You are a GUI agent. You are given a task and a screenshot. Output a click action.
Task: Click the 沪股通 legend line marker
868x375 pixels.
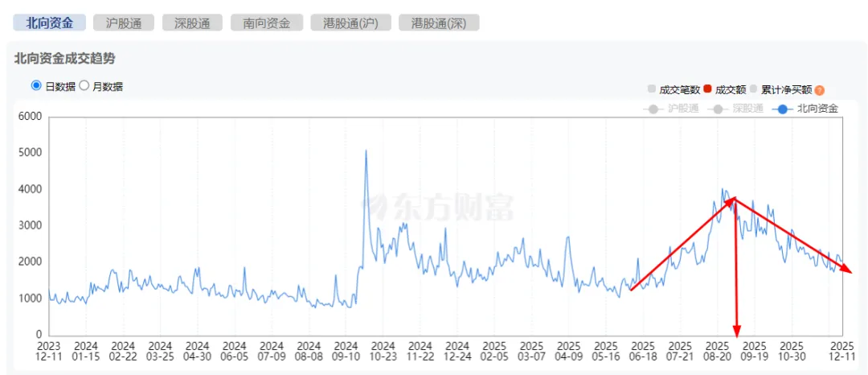click(653, 109)
